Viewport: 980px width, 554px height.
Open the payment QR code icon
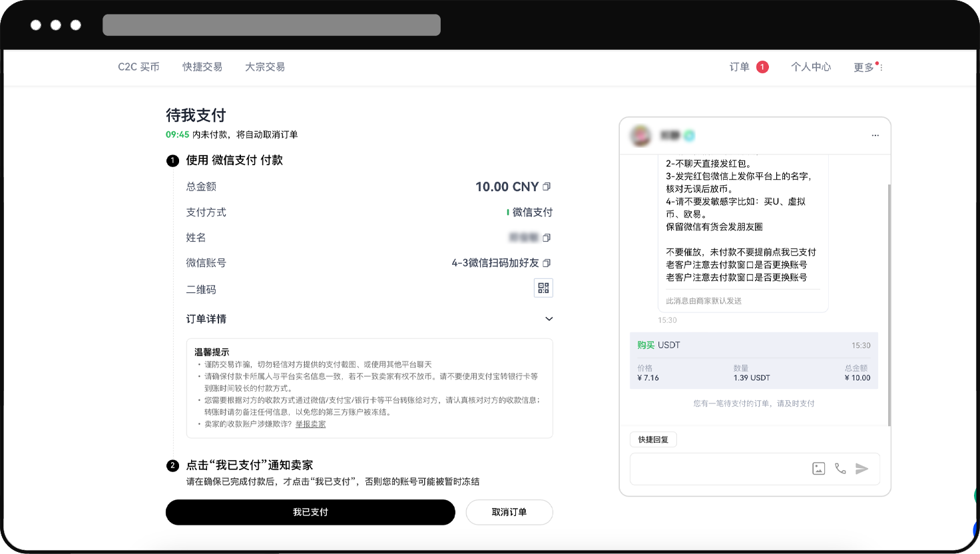[543, 288]
